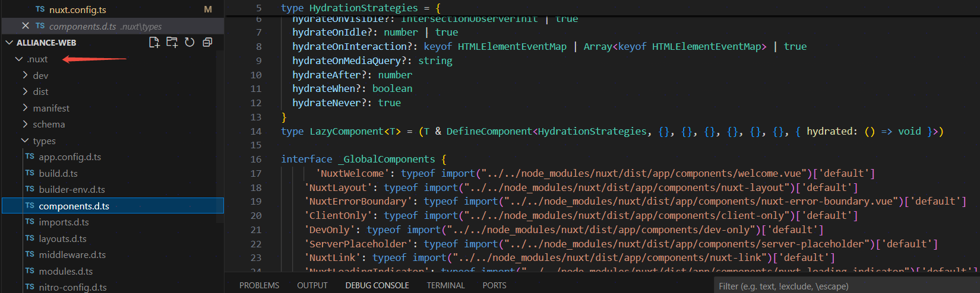Collapse the types folder

44,141
